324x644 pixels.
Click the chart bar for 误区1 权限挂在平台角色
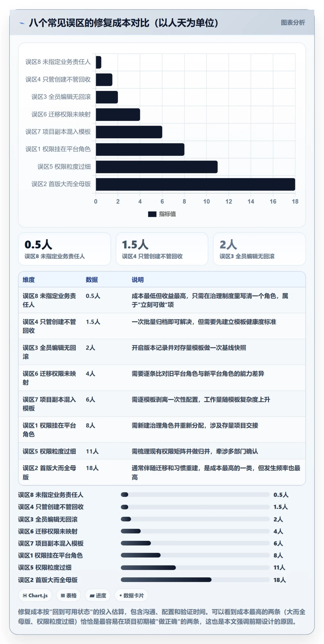coord(140,149)
